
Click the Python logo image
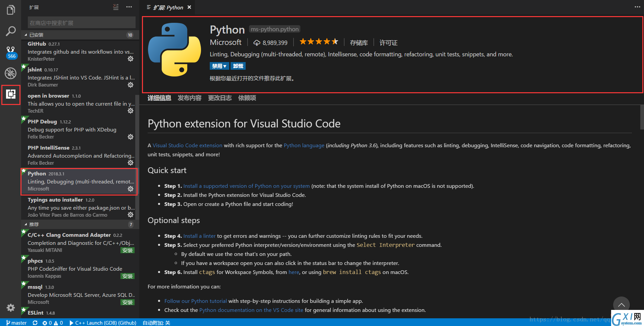175,50
